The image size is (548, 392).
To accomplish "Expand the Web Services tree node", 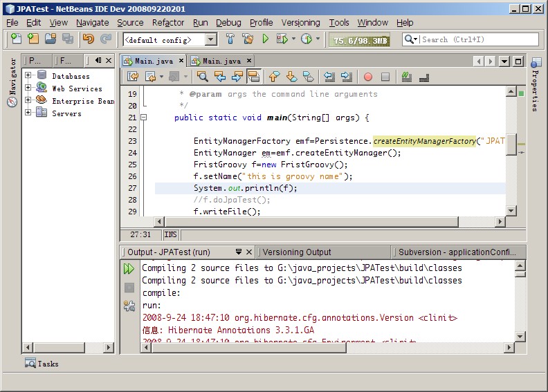I will pyautogui.click(x=28, y=88).
